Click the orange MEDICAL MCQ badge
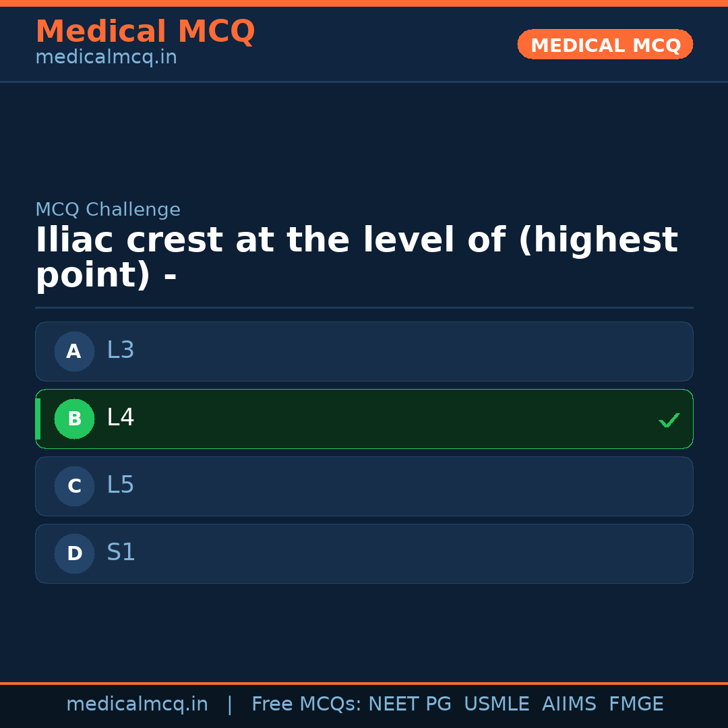Screen dimensions: 728x728 tap(605, 44)
